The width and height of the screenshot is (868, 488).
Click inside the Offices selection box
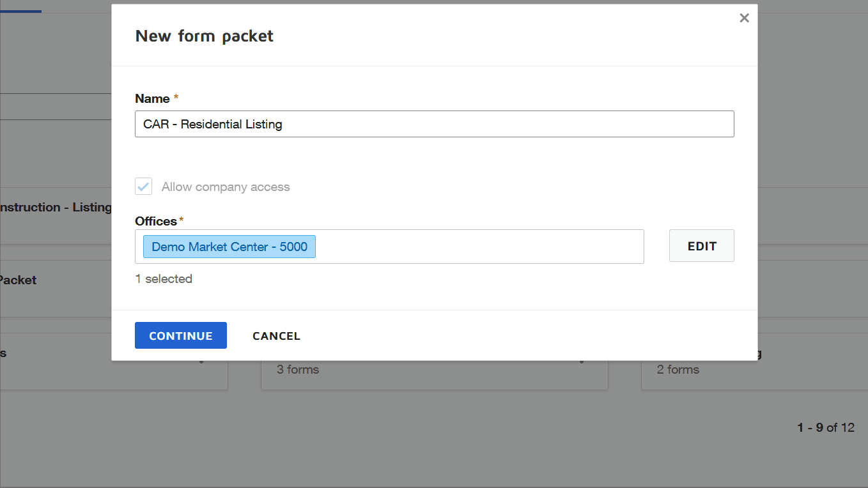click(x=447, y=246)
